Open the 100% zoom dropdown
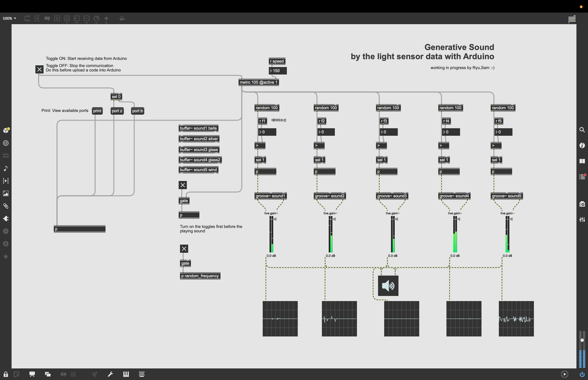This screenshot has height=380, width=588. [x=9, y=19]
